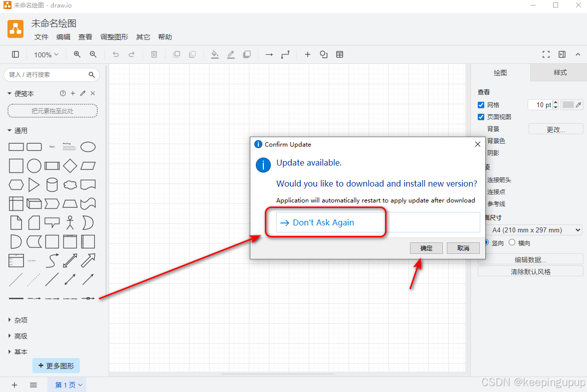Toggle the 网格 checkbox
Screen dimensions: 587x392
[x=481, y=105]
